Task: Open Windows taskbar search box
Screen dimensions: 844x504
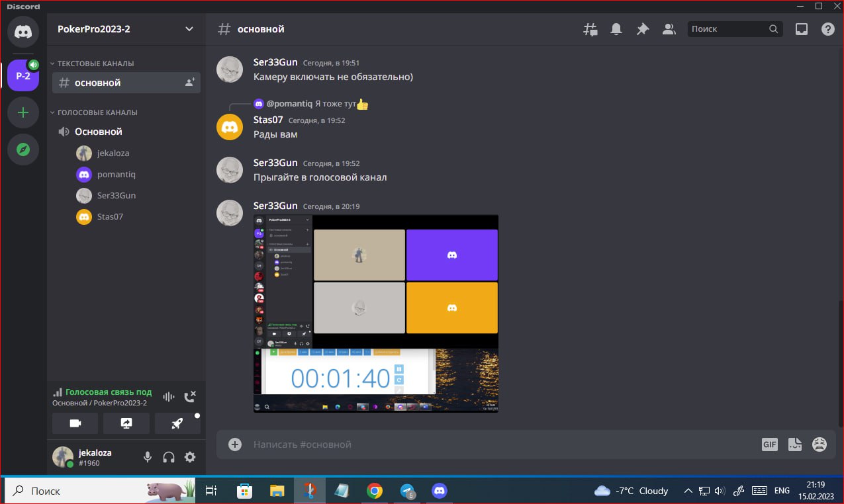Action: tap(101, 491)
